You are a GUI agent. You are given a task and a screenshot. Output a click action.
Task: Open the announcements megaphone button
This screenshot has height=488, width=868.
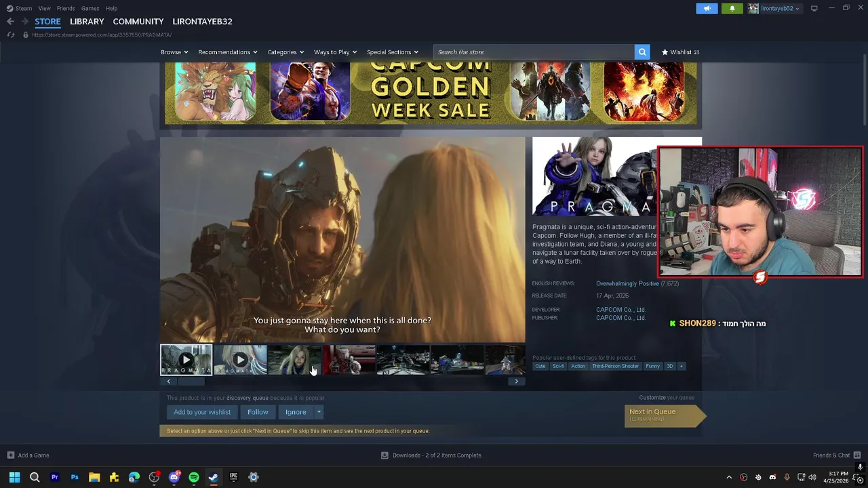pos(707,8)
